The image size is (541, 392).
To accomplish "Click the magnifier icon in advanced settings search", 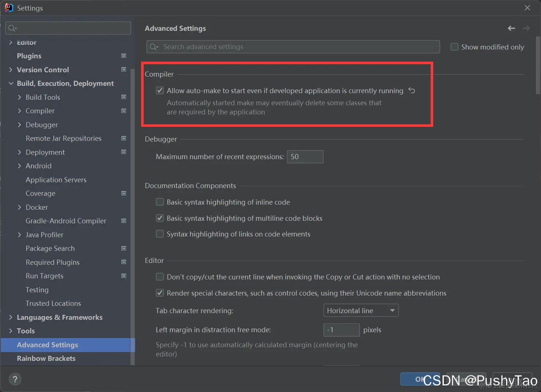I will (x=154, y=47).
